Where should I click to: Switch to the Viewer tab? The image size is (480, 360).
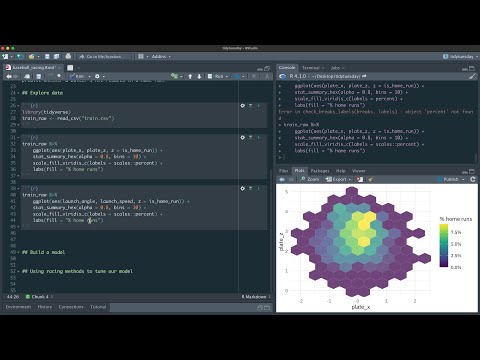pos(359,171)
